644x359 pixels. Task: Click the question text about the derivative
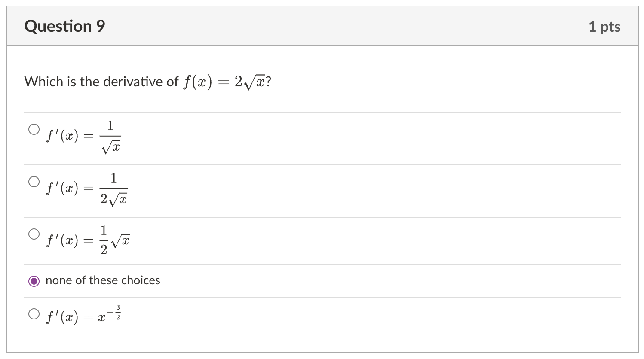[148, 81]
